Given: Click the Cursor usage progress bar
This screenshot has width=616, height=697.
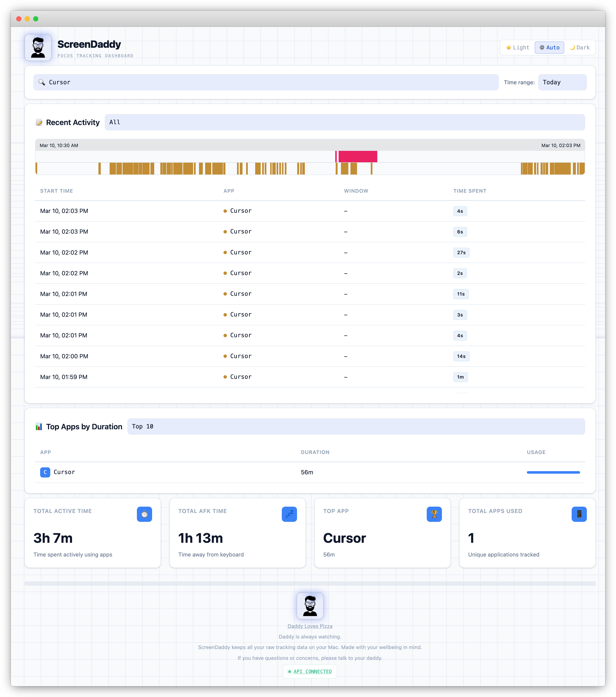Looking at the screenshot, I should tap(553, 472).
